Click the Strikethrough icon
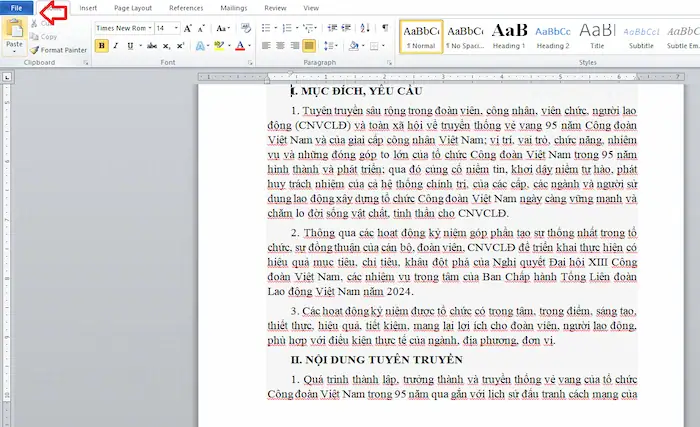 point(154,46)
